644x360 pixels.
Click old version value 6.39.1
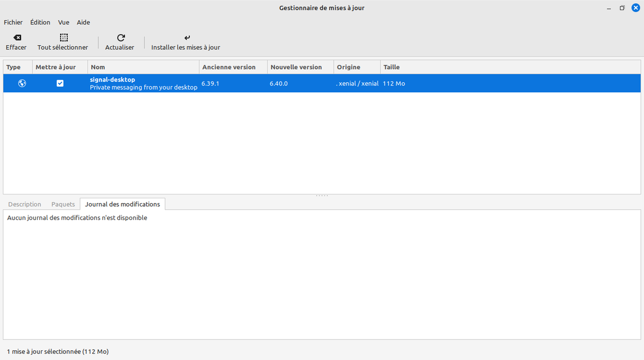pos(210,84)
